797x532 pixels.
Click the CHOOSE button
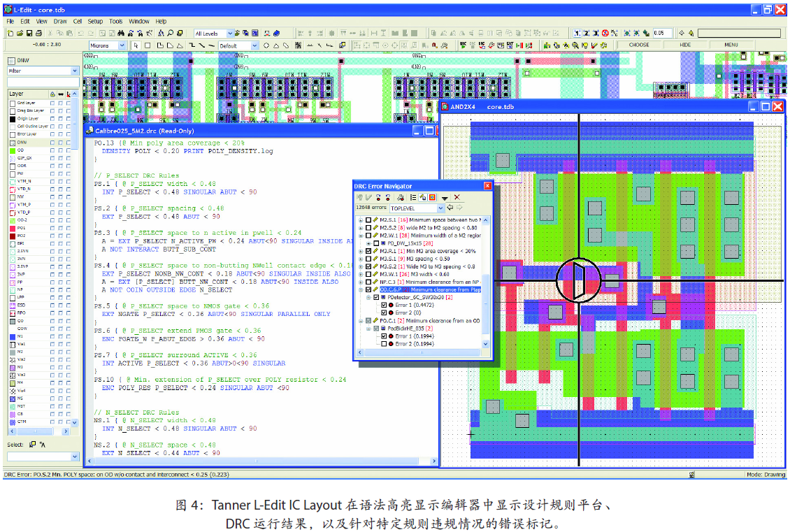[x=639, y=45]
